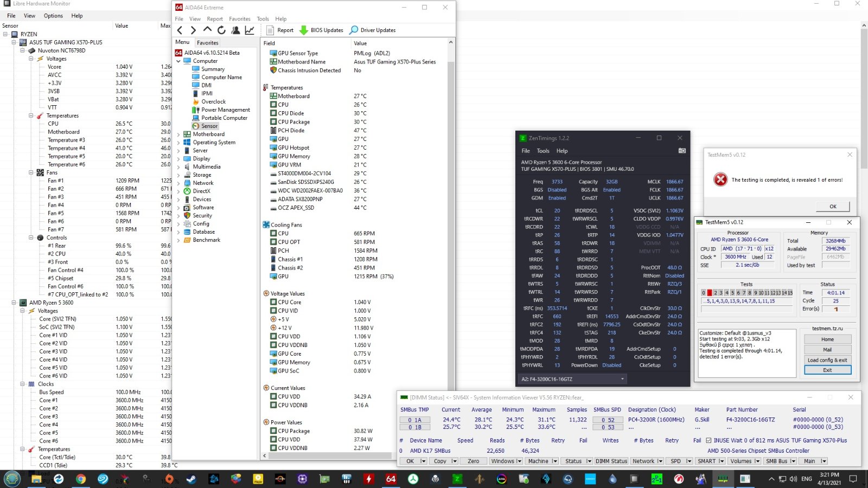Open Volumes dropdown arrow in SIV64X
The width and height of the screenshot is (868, 488).
pos(757,461)
